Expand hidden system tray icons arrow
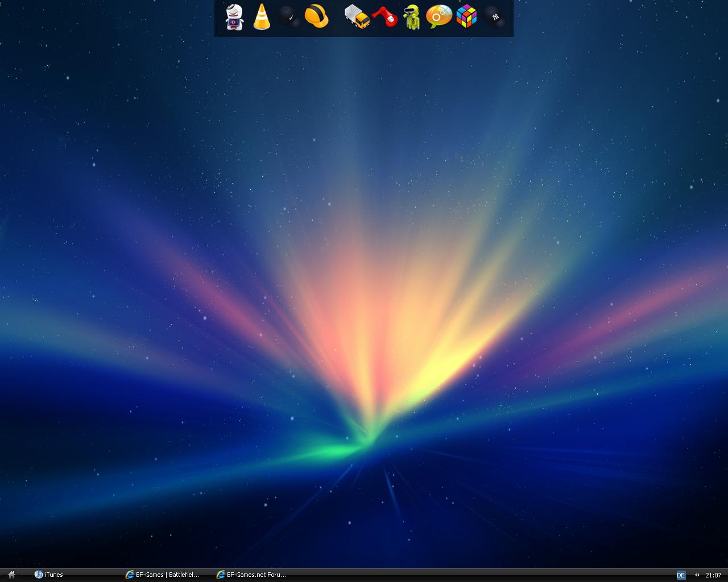This screenshot has height=582, width=728. click(697, 575)
